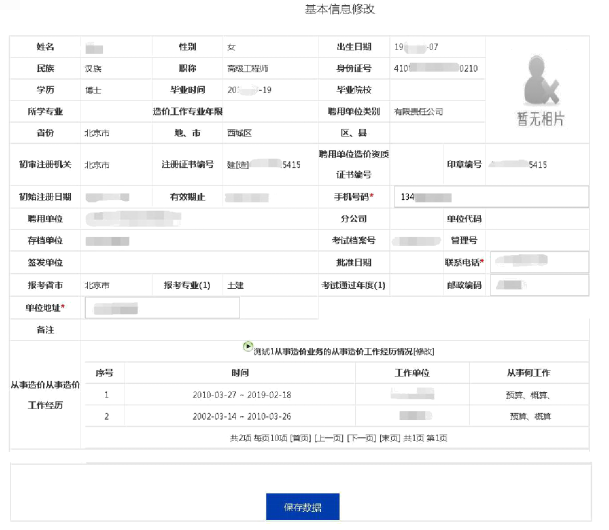Viewport: 609px width, 530px height.
Task: Click the 印章编号 seal number label
Action: (x=464, y=165)
